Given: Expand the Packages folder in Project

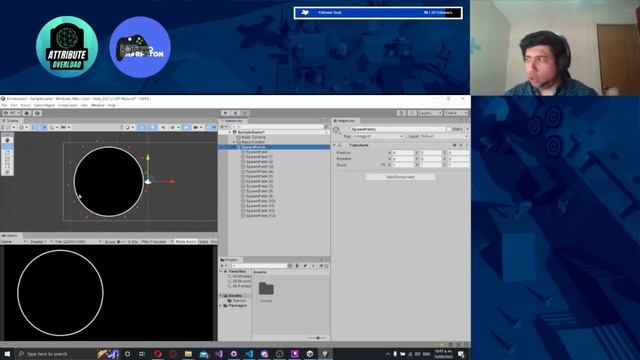Looking at the screenshot, I should click(x=221, y=305).
